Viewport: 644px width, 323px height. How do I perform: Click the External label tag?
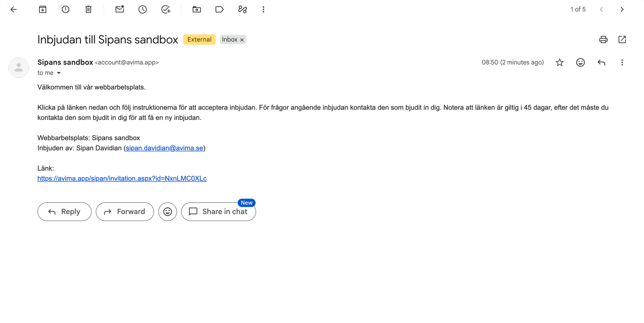(199, 39)
